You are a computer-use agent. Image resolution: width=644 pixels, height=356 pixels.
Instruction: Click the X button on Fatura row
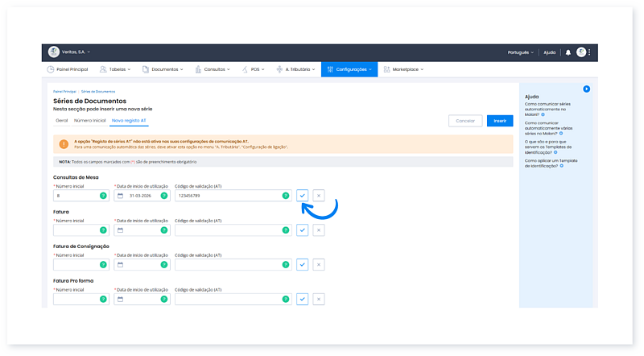point(319,230)
